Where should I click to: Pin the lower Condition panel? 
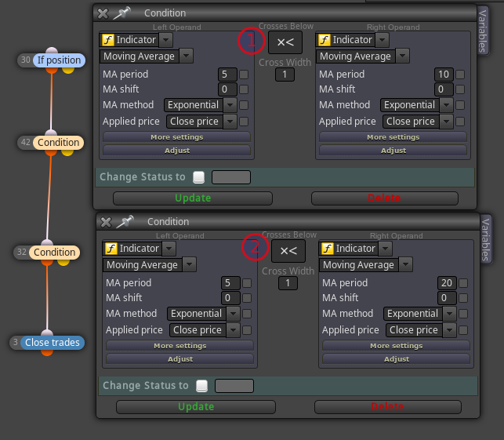(125, 222)
